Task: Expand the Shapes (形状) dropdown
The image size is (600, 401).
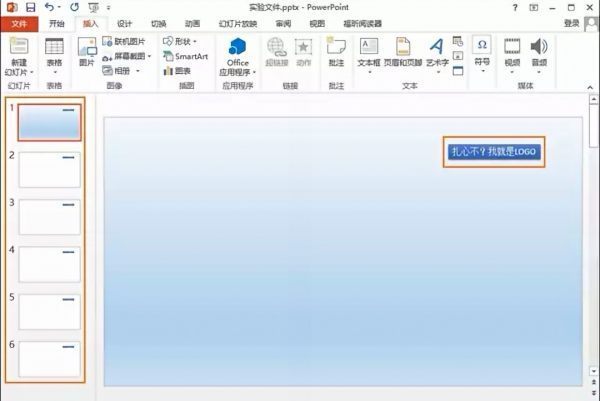Action: [182, 42]
